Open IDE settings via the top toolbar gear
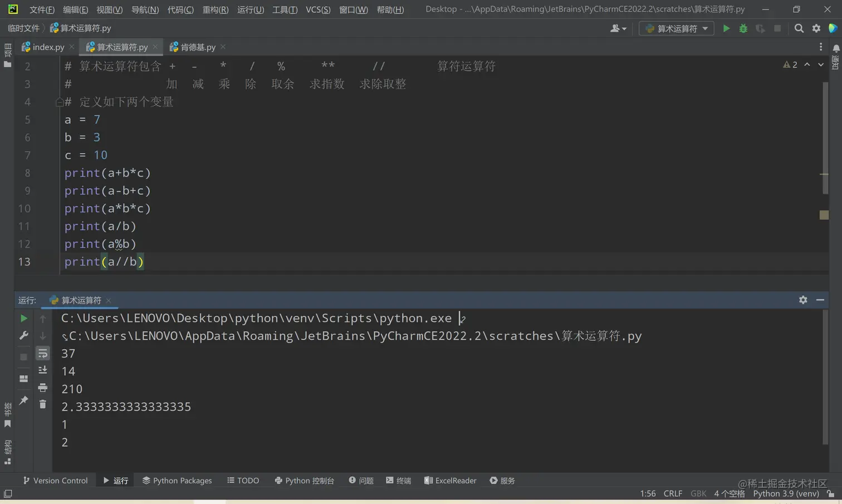The width and height of the screenshot is (842, 504). (816, 28)
